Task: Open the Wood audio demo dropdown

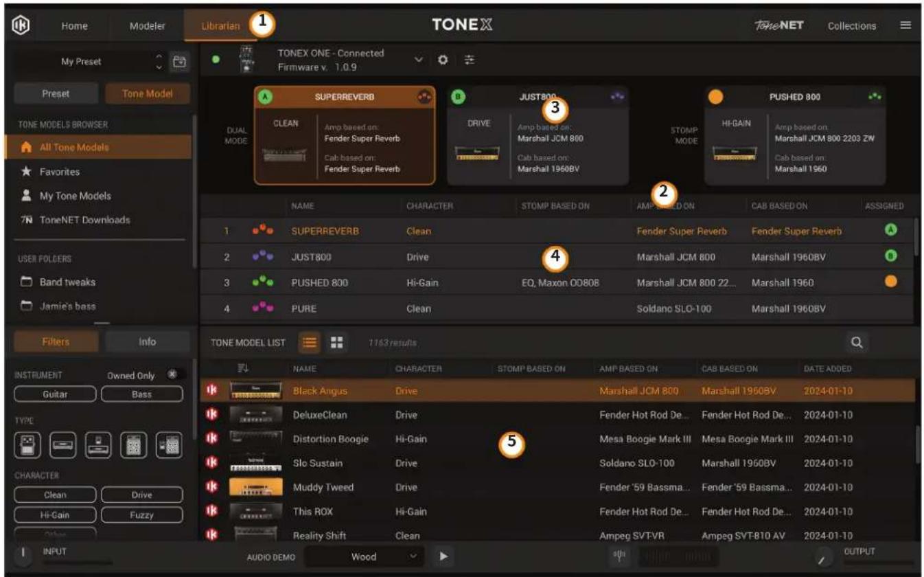Action: tap(365, 556)
